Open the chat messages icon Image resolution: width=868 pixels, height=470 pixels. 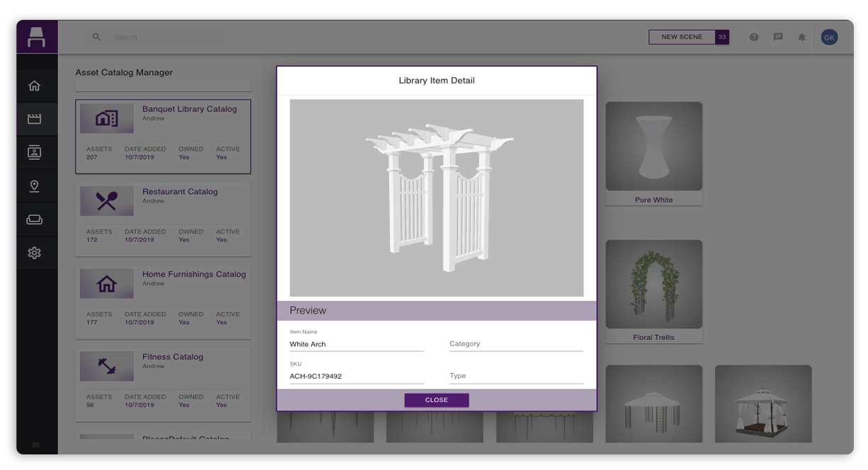[778, 37]
